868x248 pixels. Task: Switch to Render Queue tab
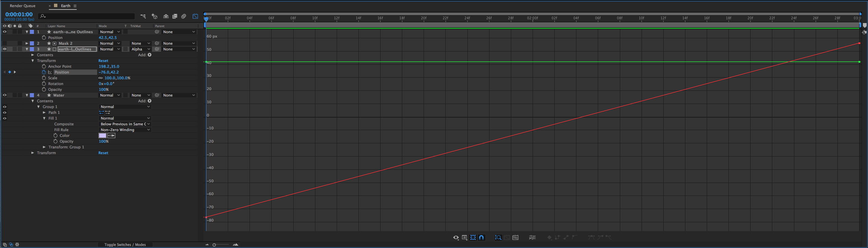(22, 6)
